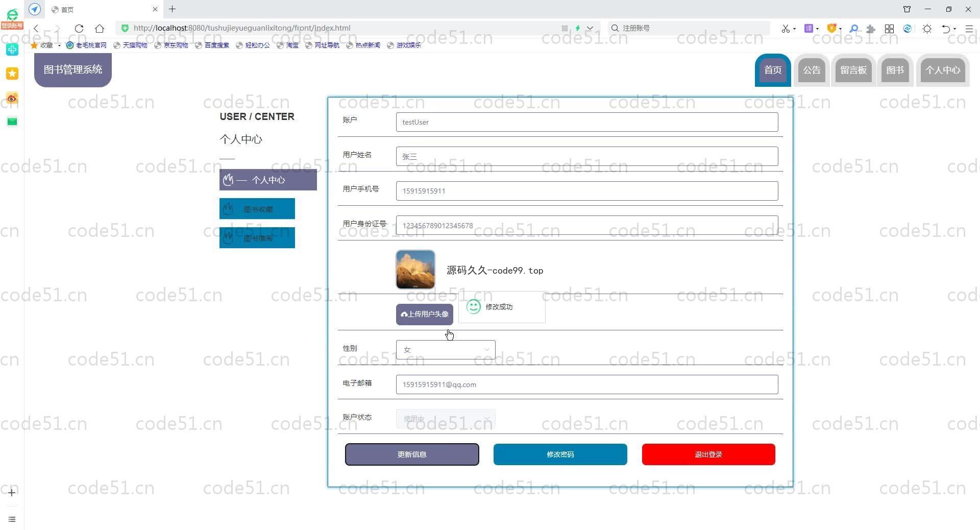Screen dimensions: 980x530
Task: Click the 用户姓名 input field
Action: pyautogui.click(x=586, y=156)
